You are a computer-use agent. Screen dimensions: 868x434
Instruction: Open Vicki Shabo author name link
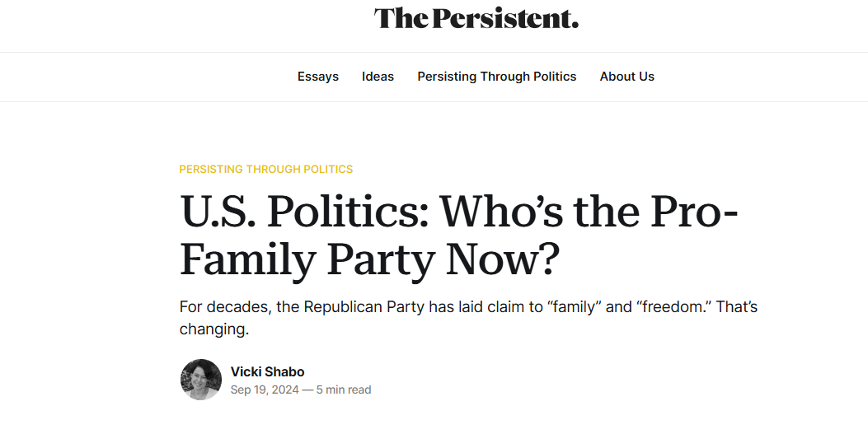point(267,371)
